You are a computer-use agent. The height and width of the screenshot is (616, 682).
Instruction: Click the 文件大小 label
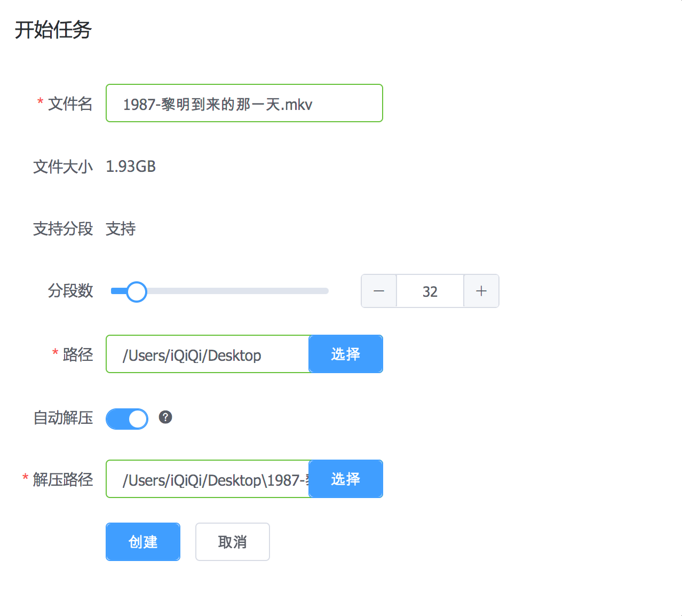(63, 167)
